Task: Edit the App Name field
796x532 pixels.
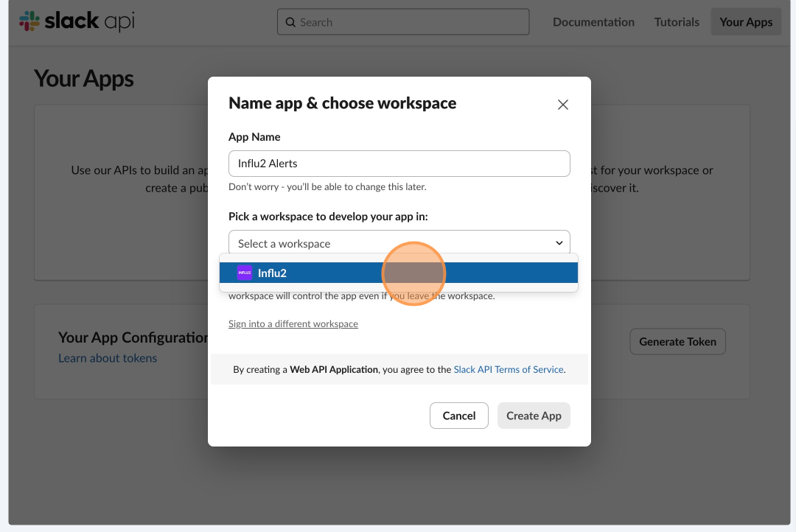Action: tap(399, 164)
